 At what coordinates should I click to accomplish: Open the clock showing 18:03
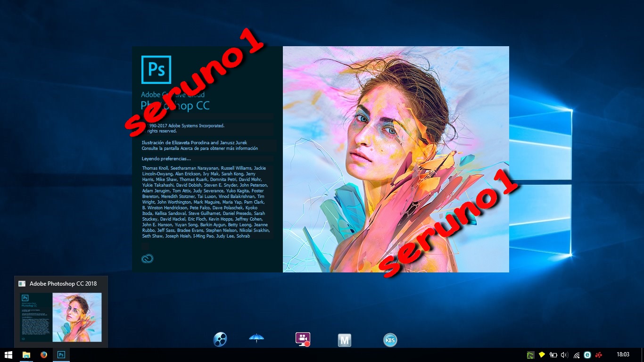[x=623, y=354]
